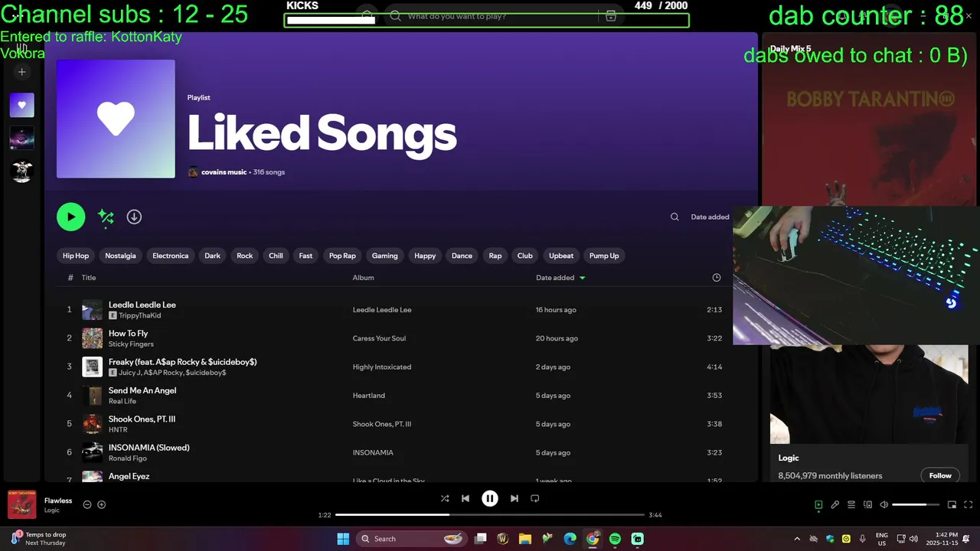980x551 pixels.
Task: Filter by Dance chip
Action: click(462, 256)
